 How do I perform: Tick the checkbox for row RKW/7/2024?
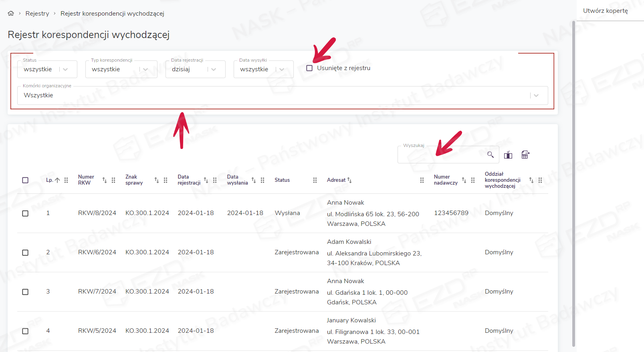click(25, 292)
